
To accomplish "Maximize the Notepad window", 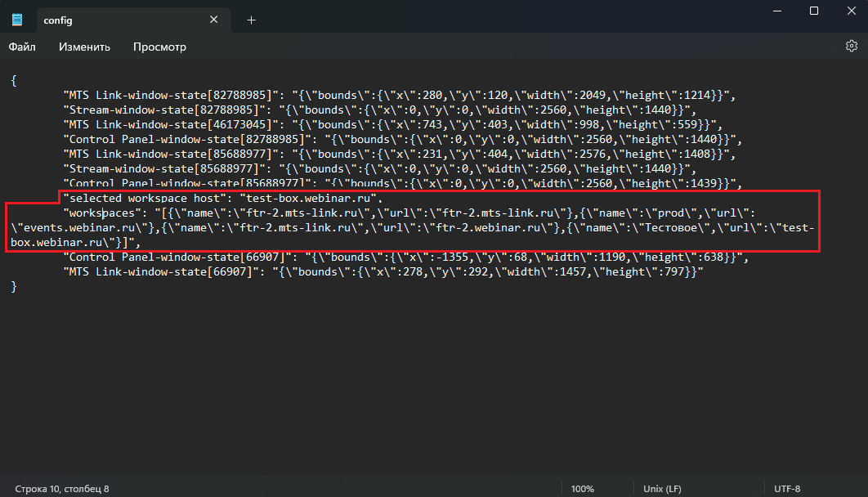I will click(814, 11).
